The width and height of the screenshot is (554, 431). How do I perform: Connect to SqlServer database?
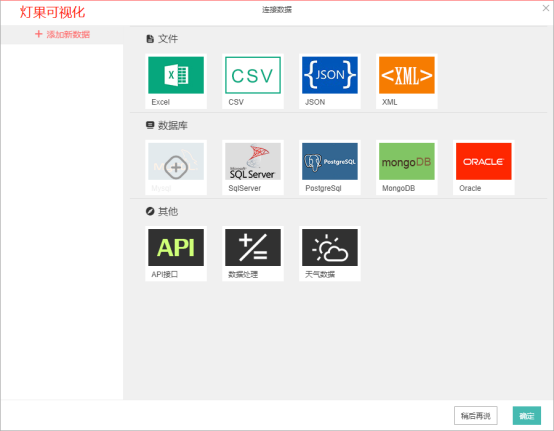tap(253, 167)
